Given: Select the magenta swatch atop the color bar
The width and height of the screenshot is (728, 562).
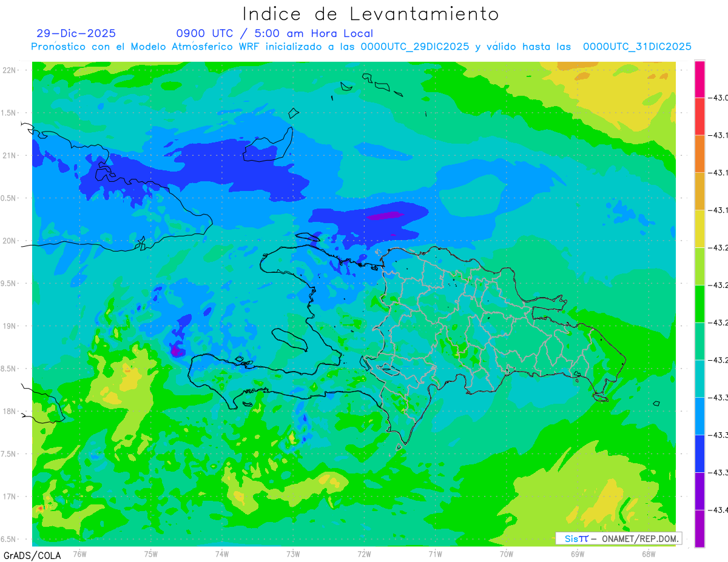Looking at the screenshot, I should (699, 79).
